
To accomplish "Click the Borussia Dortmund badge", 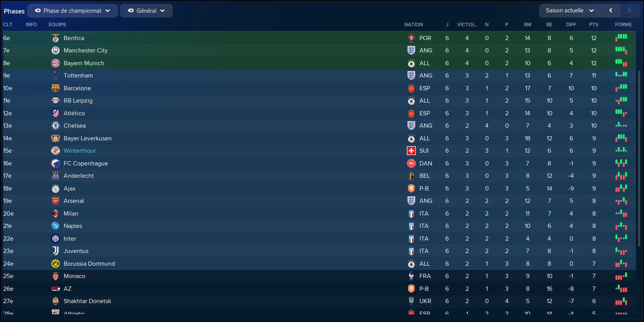I will [x=56, y=264].
